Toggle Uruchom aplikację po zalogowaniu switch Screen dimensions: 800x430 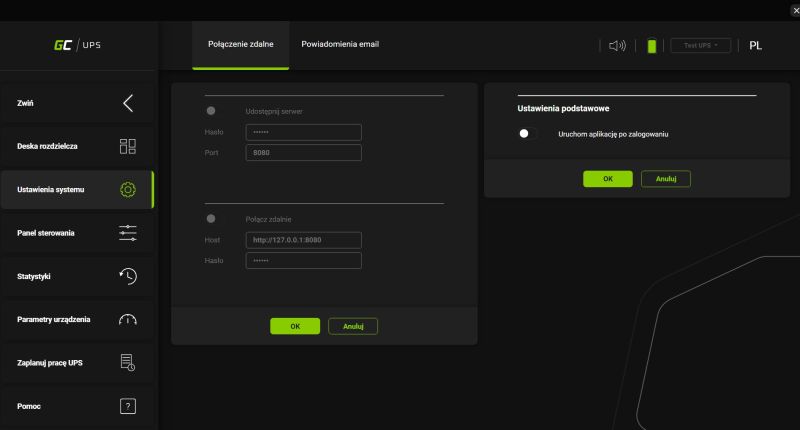[527, 134]
